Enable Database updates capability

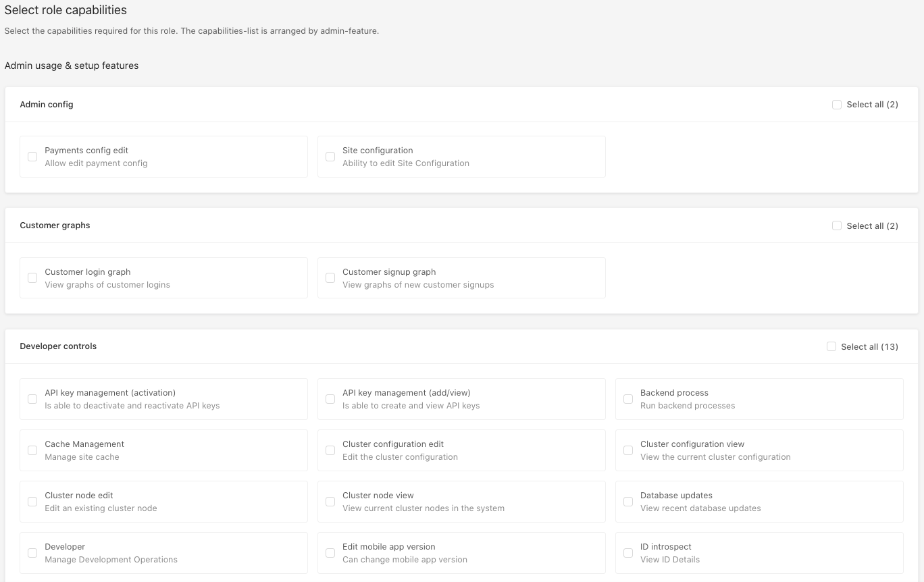point(628,502)
